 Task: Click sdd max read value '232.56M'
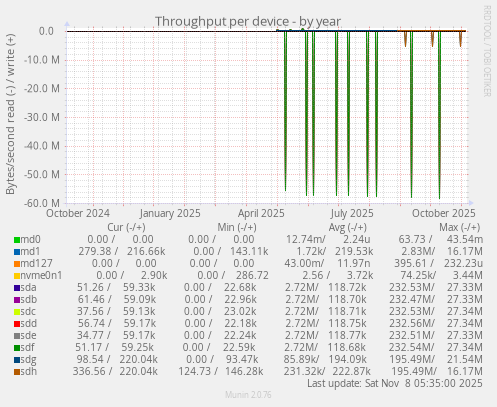tap(410, 323)
